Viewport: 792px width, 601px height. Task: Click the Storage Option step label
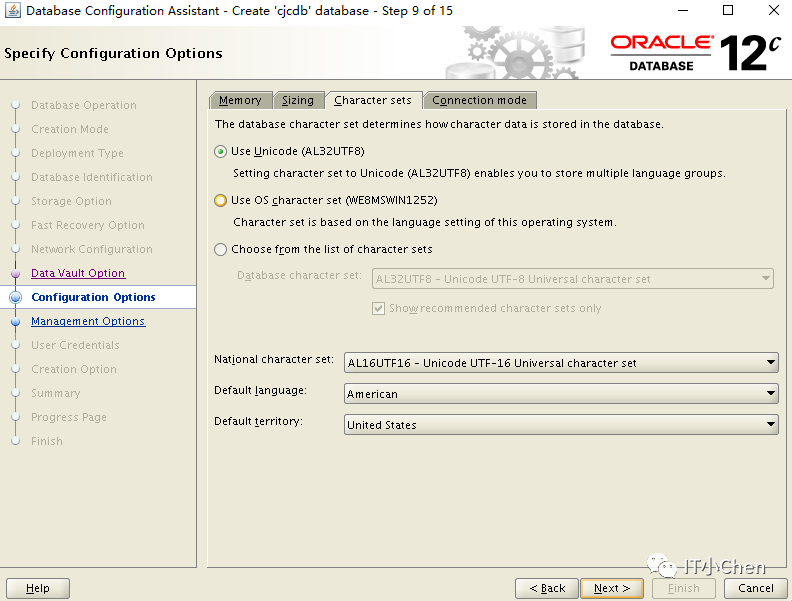(x=71, y=201)
